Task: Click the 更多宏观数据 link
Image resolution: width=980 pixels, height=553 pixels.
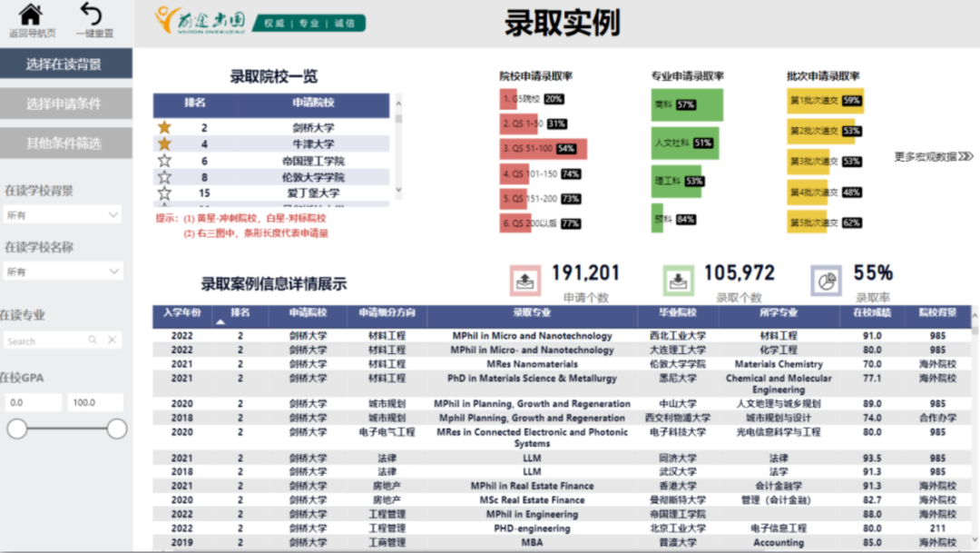Action: coord(933,157)
